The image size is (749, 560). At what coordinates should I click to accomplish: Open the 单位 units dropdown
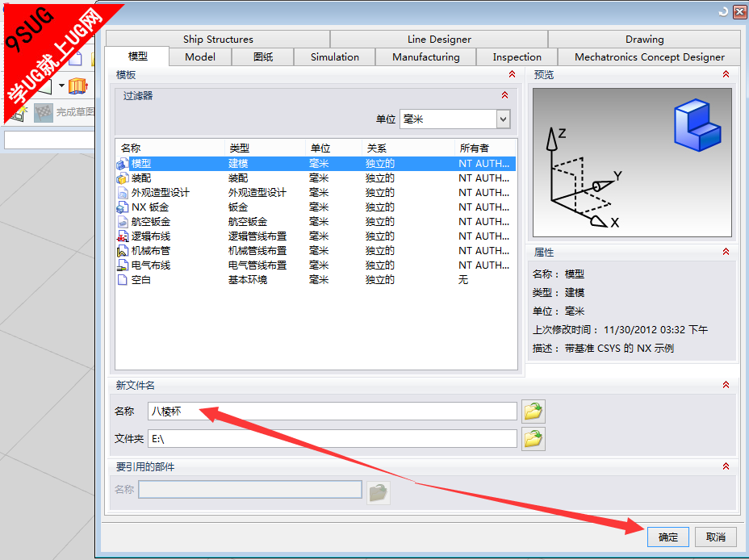click(x=503, y=119)
